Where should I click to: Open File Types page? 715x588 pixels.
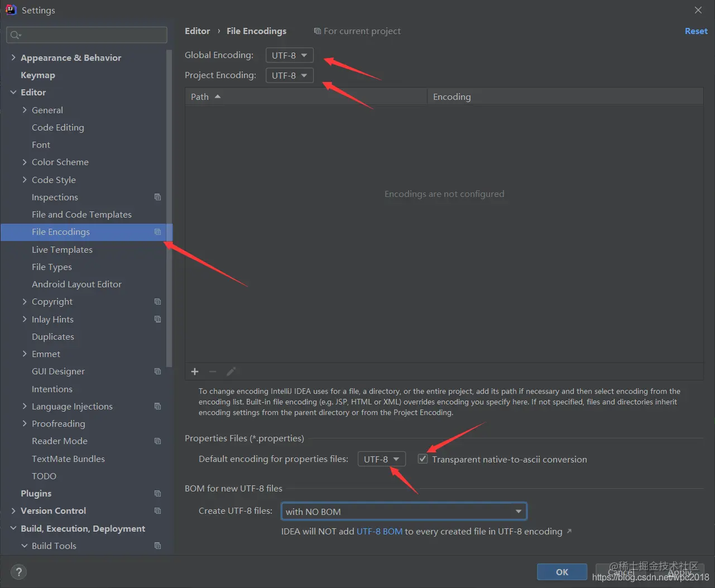(52, 267)
